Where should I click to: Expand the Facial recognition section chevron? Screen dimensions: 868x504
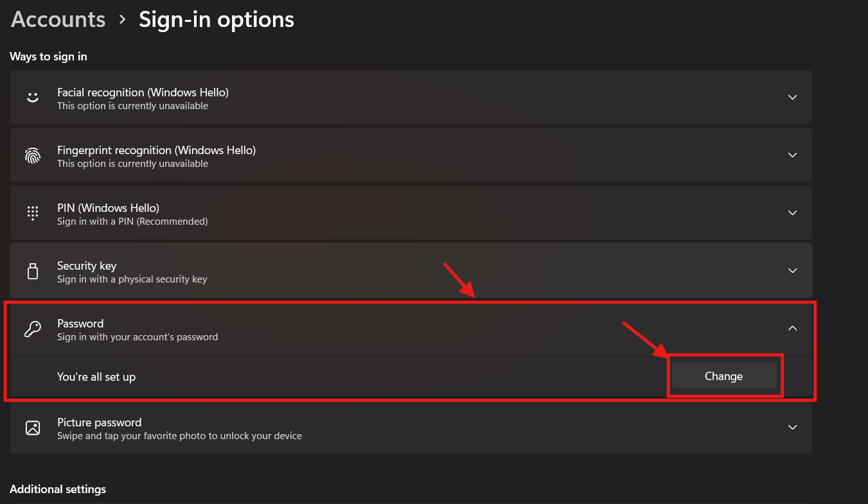point(793,98)
